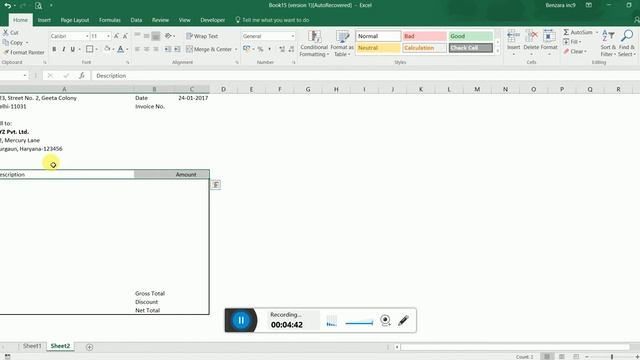Apply the Check Cell style
This screenshot has height=360, width=640.
tap(471, 48)
